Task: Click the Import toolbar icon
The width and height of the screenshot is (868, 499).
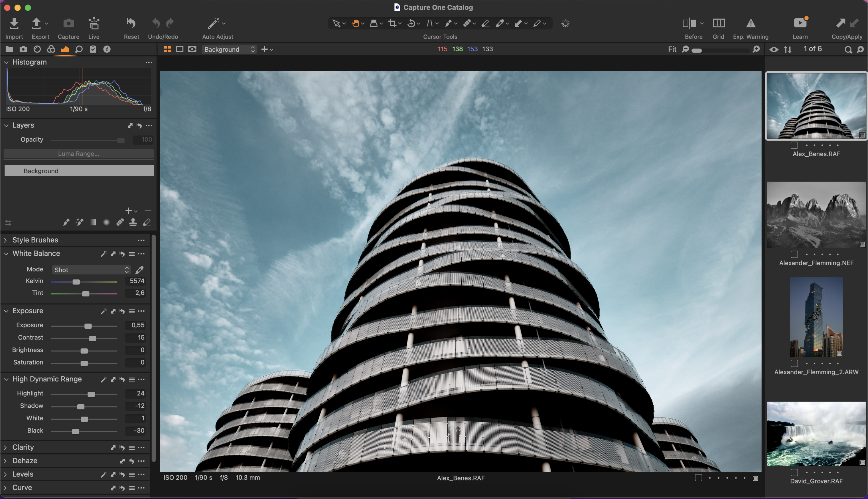Action: point(14,23)
